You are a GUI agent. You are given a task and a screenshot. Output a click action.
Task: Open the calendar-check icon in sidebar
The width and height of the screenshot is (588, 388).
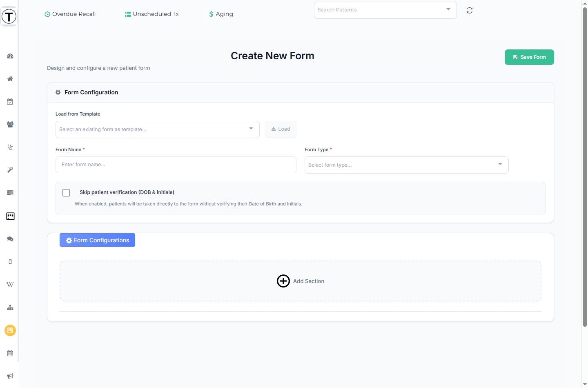(x=10, y=102)
